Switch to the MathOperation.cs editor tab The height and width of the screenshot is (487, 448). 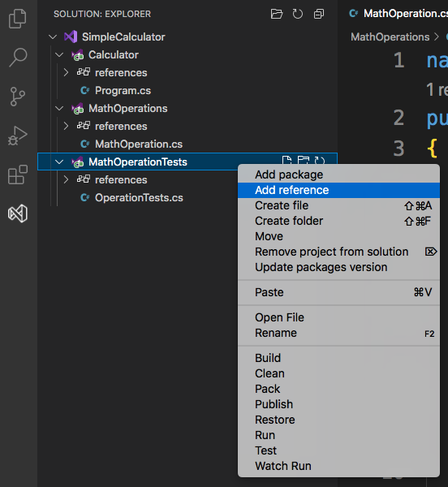pos(399,14)
